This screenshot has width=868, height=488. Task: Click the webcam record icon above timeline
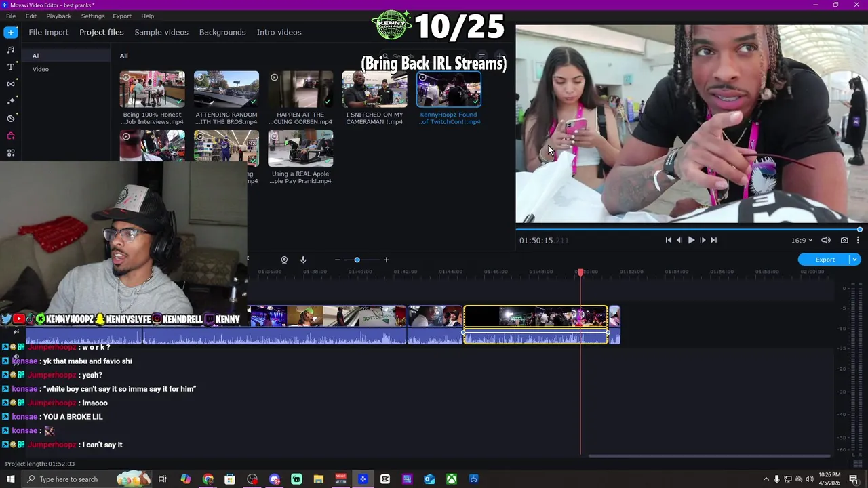click(x=284, y=260)
